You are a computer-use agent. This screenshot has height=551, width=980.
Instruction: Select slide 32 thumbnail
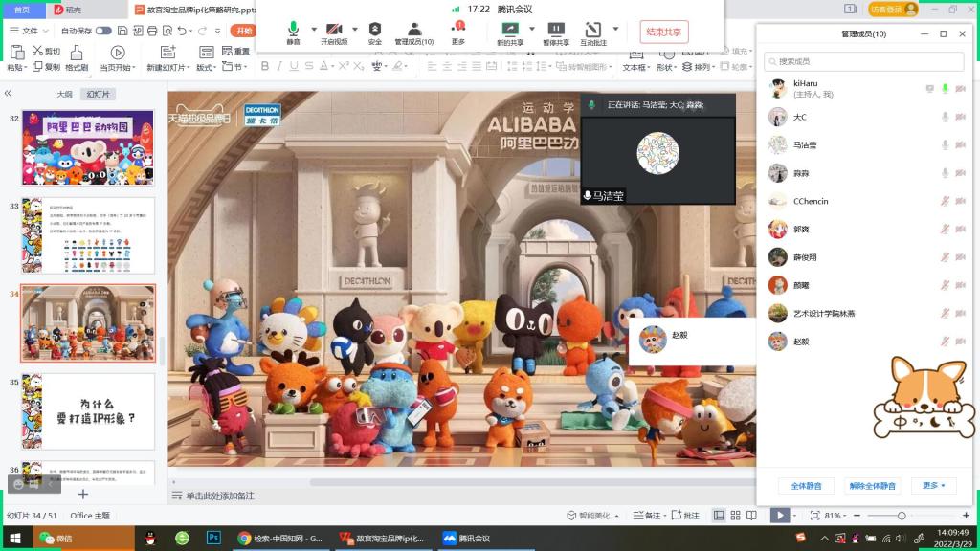88,147
